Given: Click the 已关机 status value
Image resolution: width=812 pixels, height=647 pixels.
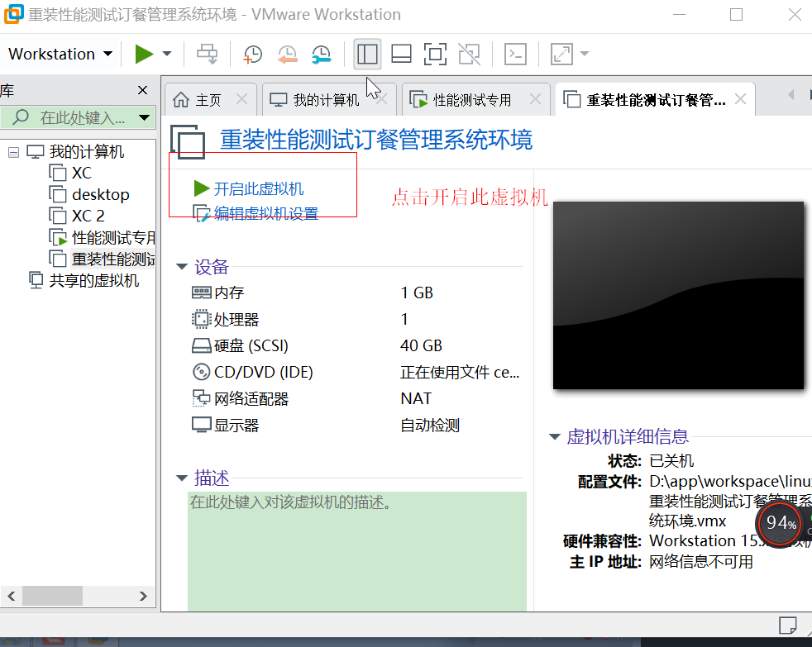Looking at the screenshot, I should coord(671,460).
